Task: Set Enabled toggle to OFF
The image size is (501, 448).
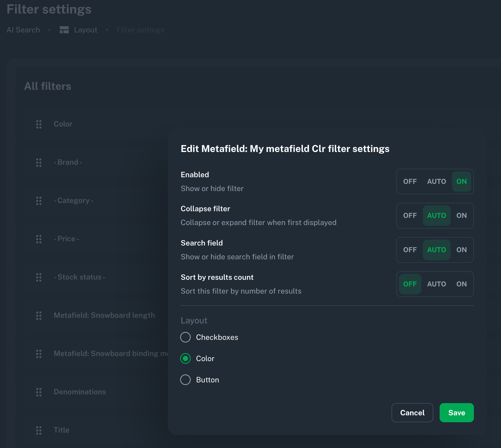Action: 410,181
